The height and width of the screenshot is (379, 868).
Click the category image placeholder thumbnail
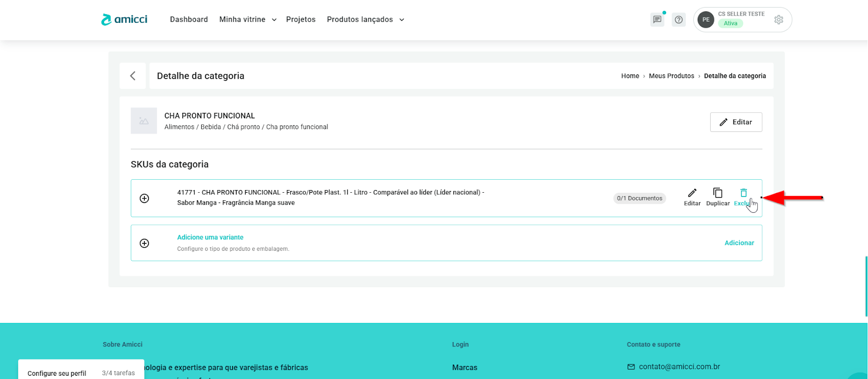[144, 121]
